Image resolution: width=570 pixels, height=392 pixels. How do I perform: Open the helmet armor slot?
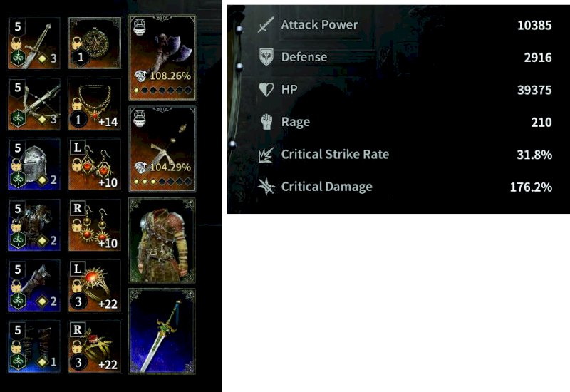point(34,165)
